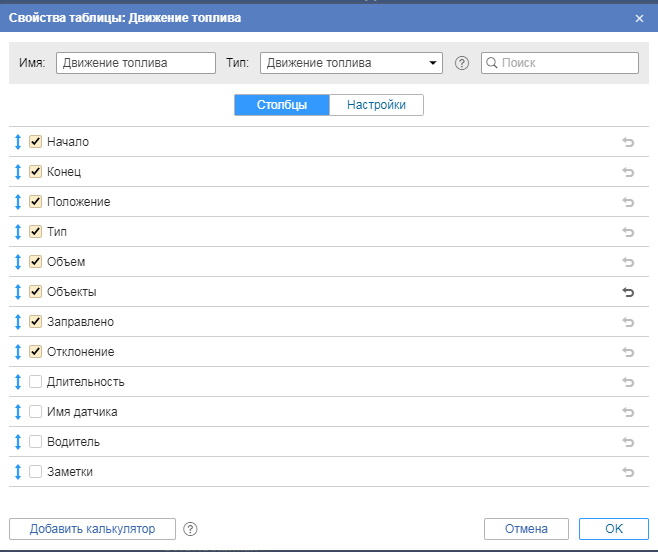Viewport: 658px width, 552px height.
Task: Click help icon beside Добавить калькулятор
Action: [x=191, y=529]
